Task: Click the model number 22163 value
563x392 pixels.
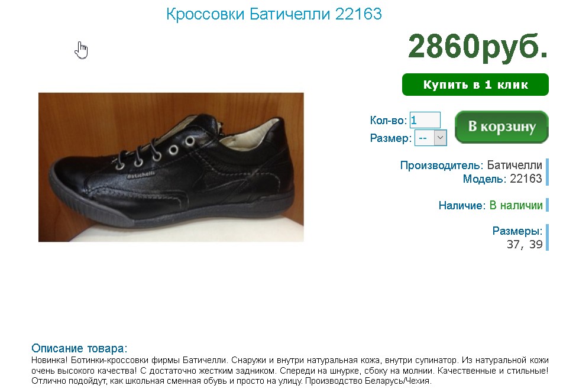Action: [526, 179]
